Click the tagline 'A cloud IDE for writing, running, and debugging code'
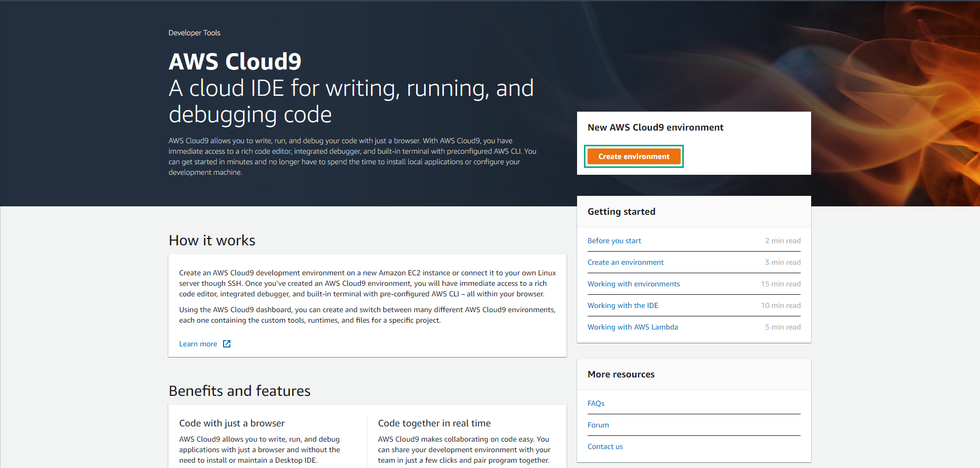 351,101
